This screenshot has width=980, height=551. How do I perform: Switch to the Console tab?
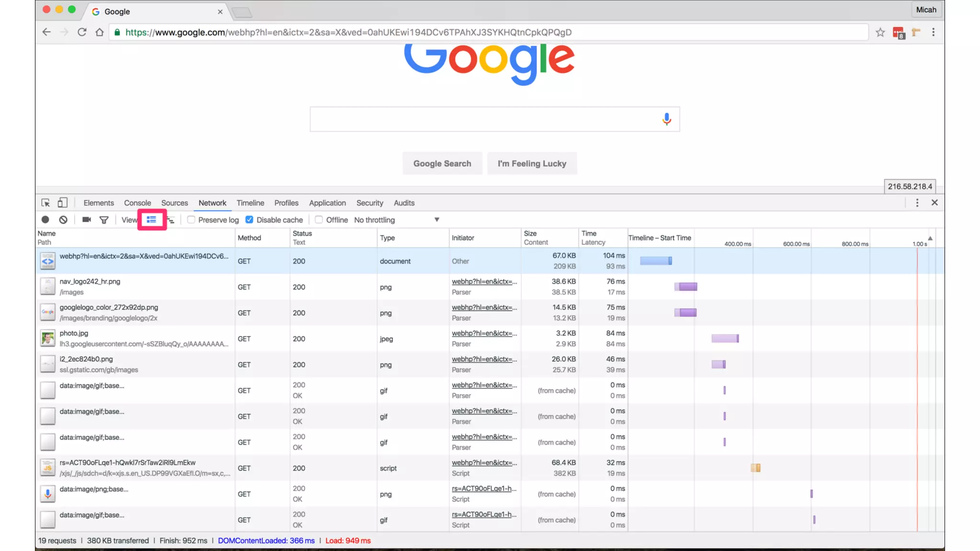tap(137, 203)
